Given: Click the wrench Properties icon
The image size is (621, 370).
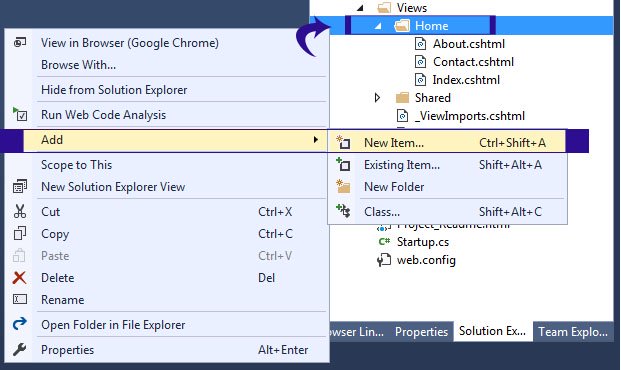Looking at the screenshot, I should point(19,349).
